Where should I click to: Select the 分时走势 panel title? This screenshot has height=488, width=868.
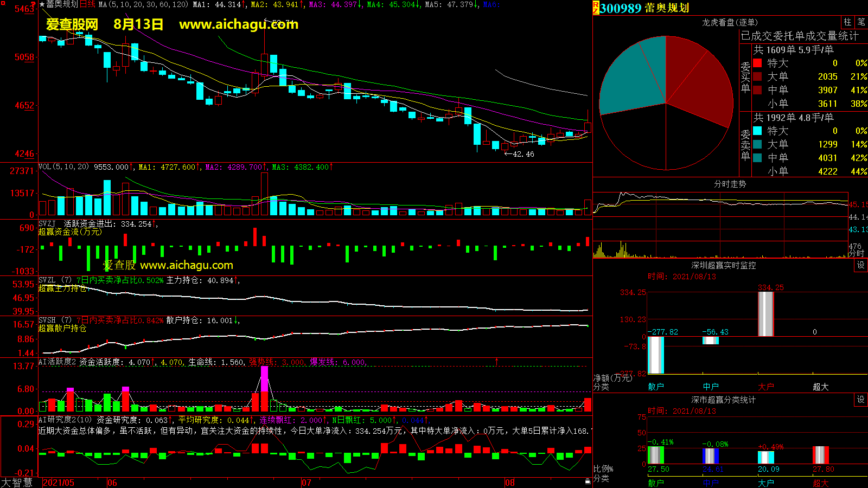tap(730, 184)
